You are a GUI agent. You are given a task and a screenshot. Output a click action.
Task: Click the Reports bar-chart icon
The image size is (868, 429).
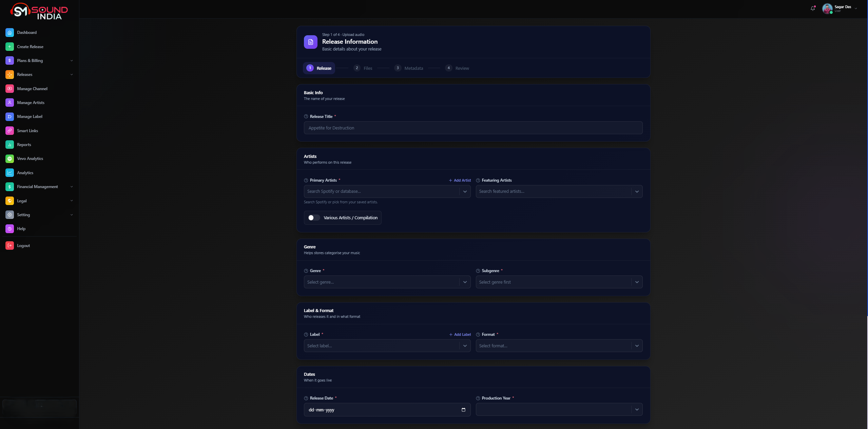(x=9, y=145)
